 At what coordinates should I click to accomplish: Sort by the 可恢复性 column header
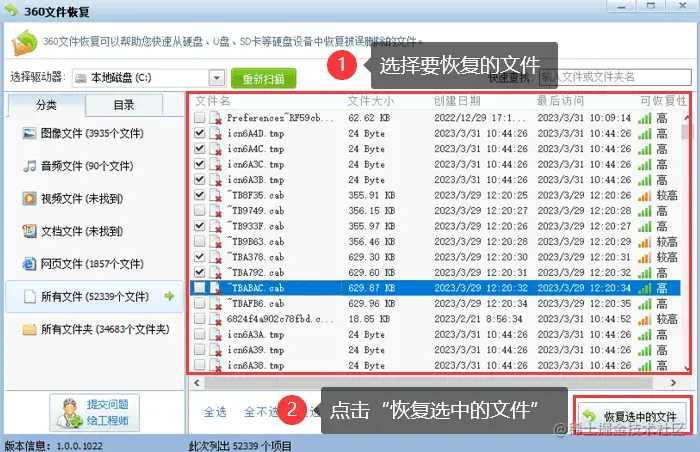tap(663, 101)
